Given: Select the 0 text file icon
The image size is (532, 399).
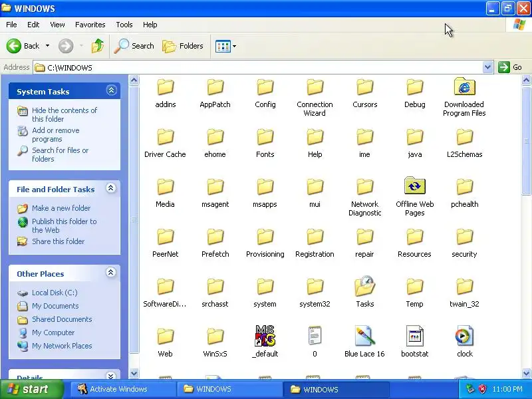Looking at the screenshot, I should (315, 336).
